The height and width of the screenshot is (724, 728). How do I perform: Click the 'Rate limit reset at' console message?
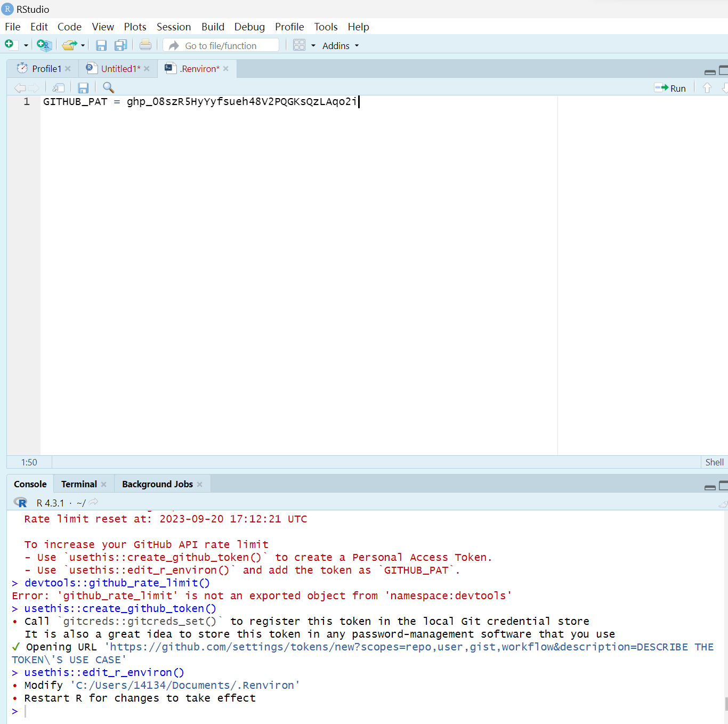click(x=166, y=519)
